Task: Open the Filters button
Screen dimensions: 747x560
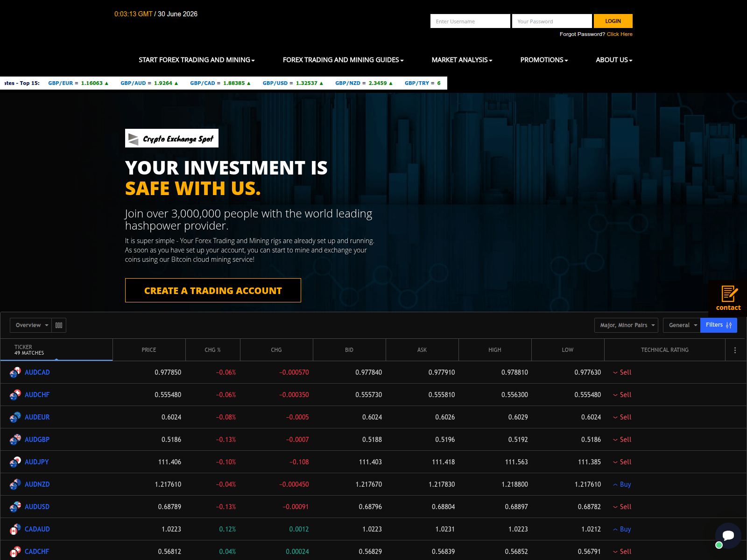Action: coord(719,325)
